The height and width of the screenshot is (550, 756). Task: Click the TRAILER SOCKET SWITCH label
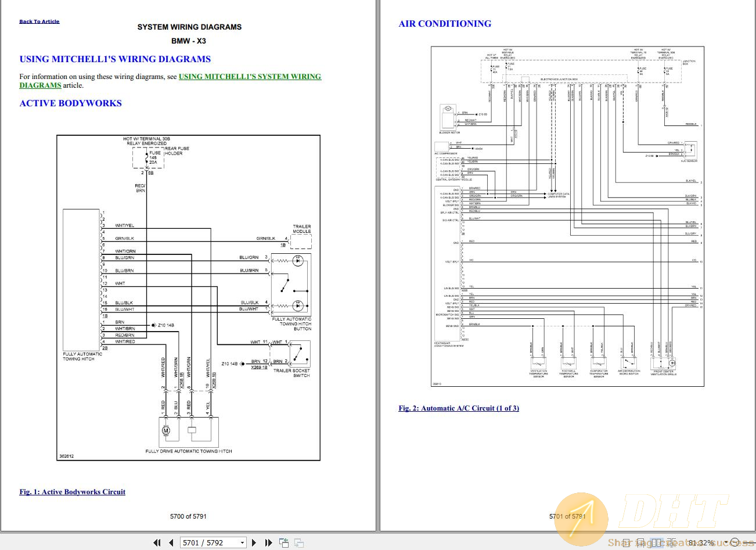click(291, 373)
